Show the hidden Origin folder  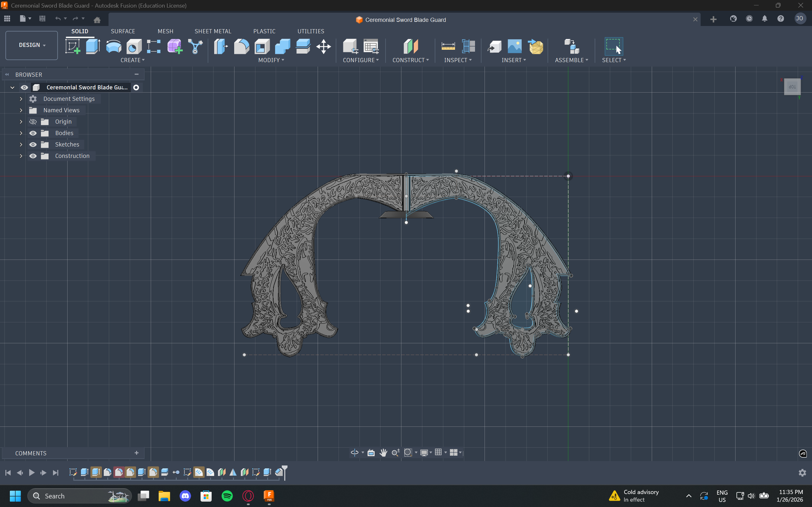point(33,122)
